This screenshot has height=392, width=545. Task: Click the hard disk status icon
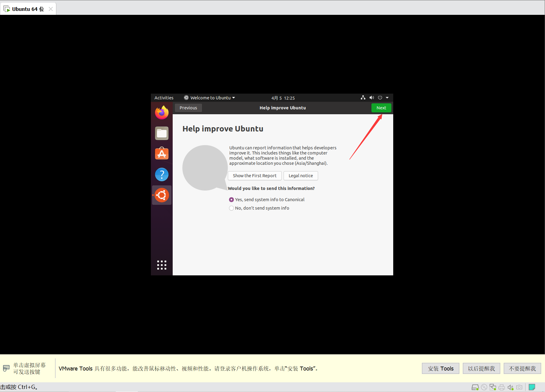[x=475, y=387]
